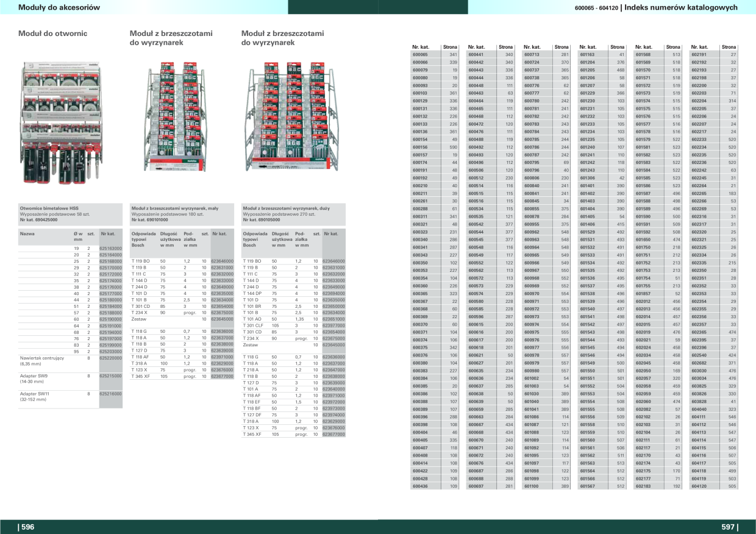Click index entry 602183

643,486
